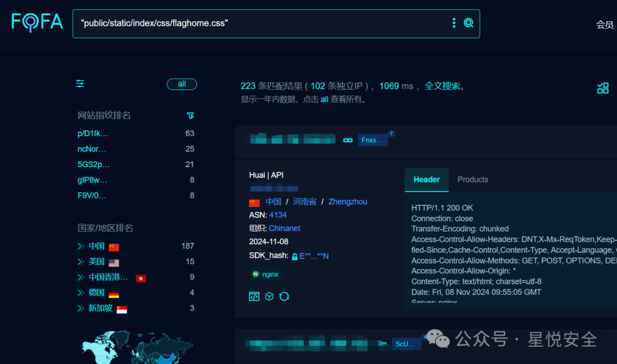617x364 pixels.
Task: Expand the 中国 country row
Action: pyautogui.click(x=81, y=246)
